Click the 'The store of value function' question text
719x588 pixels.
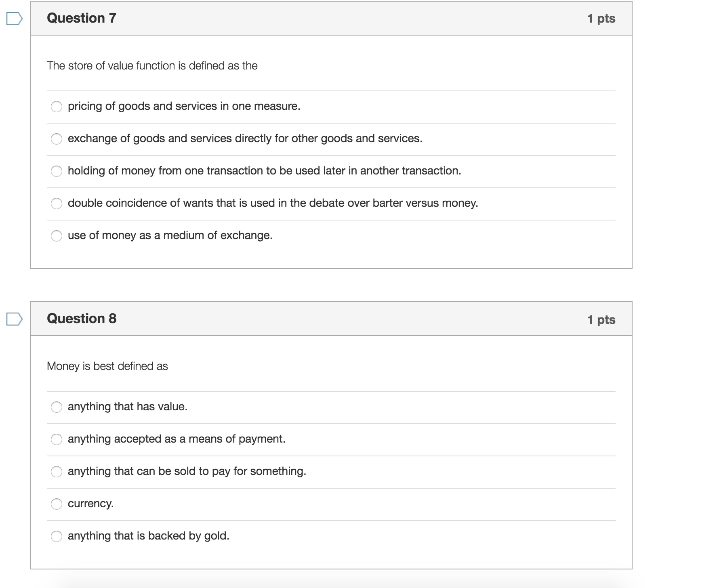(x=152, y=66)
